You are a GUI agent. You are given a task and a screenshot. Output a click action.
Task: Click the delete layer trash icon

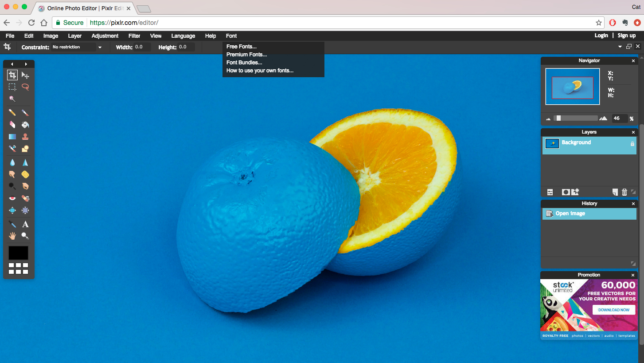(x=624, y=192)
